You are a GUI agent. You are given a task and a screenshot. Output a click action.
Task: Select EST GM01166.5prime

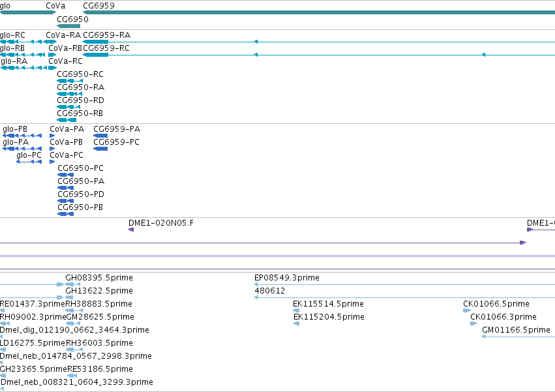tap(516, 331)
